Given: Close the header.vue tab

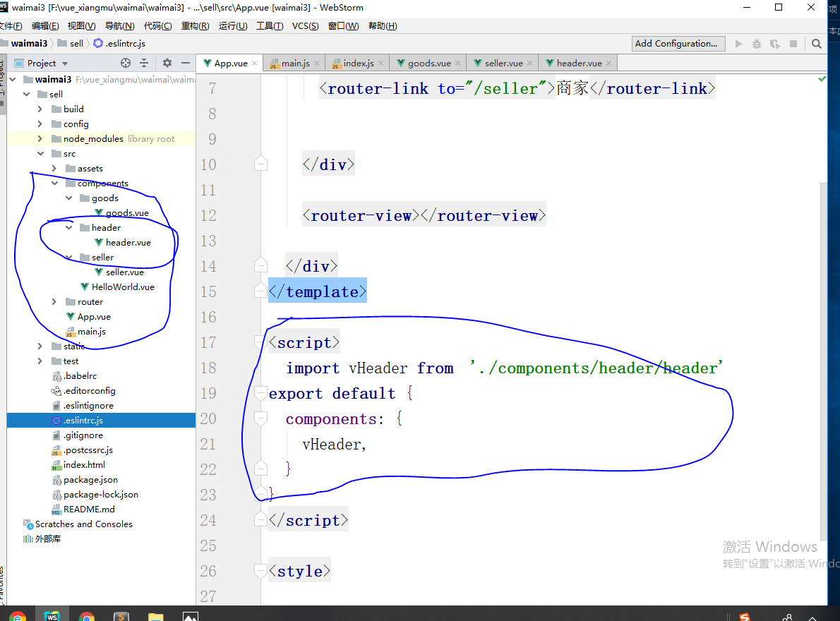Looking at the screenshot, I should (x=608, y=64).
